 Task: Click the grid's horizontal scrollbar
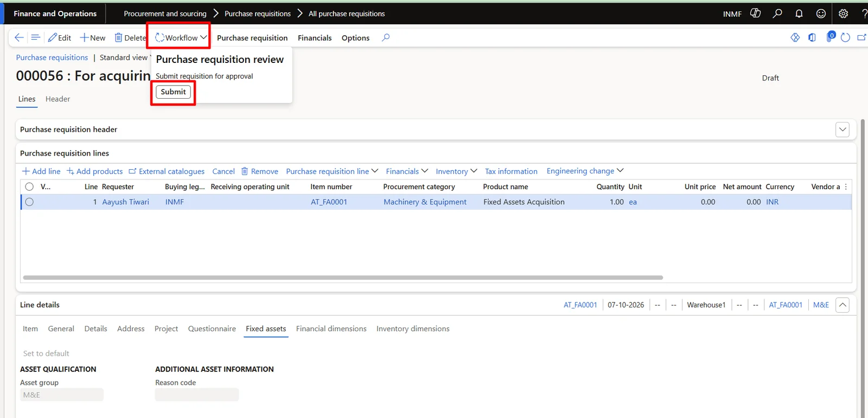tap(343, 278)
